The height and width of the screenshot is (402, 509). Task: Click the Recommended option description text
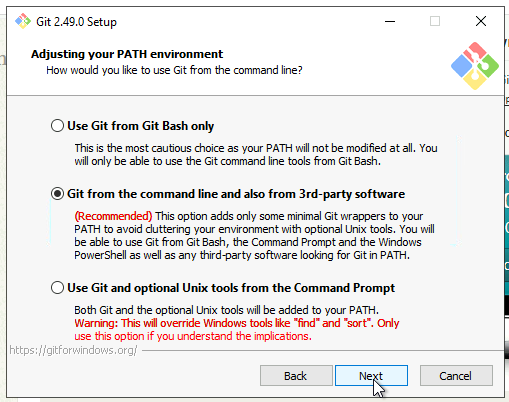(254, 235)
